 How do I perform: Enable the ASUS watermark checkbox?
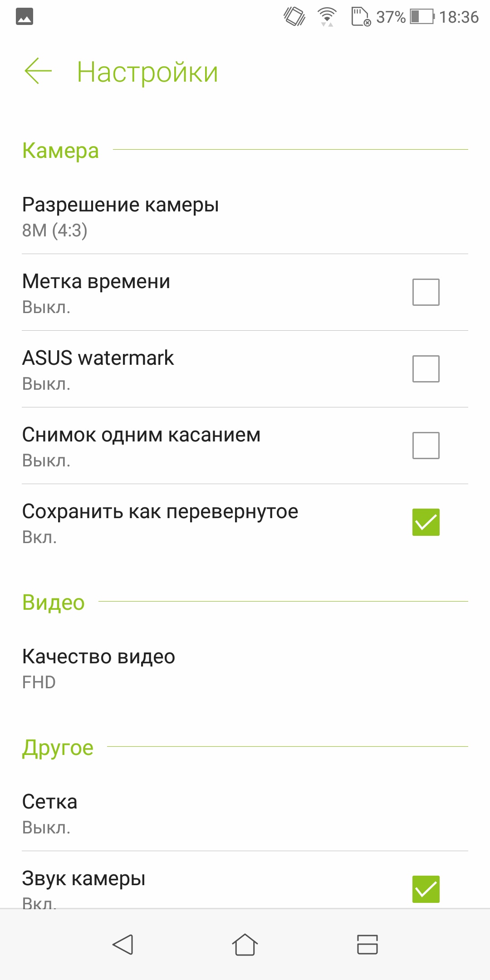click(426, 369)
